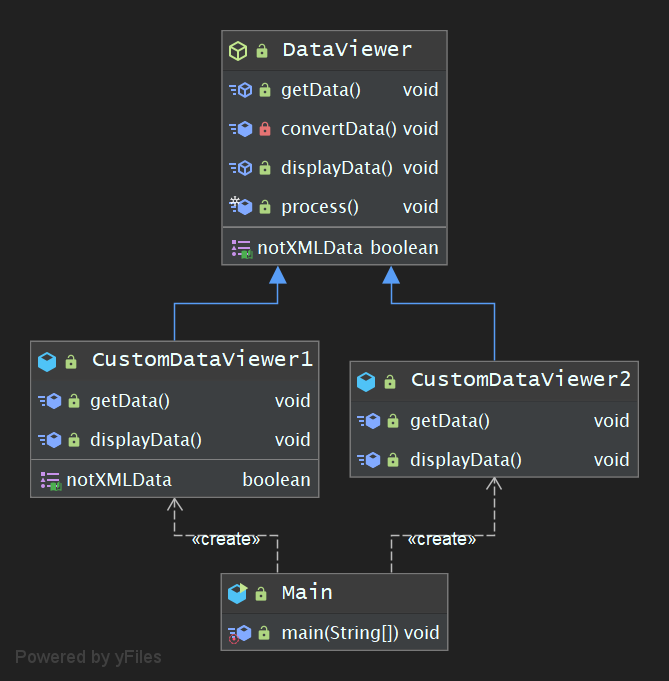This screenshot has height=681, width=669.
Task: Click the right «create» dependency label
Action: tap(441, 539)
